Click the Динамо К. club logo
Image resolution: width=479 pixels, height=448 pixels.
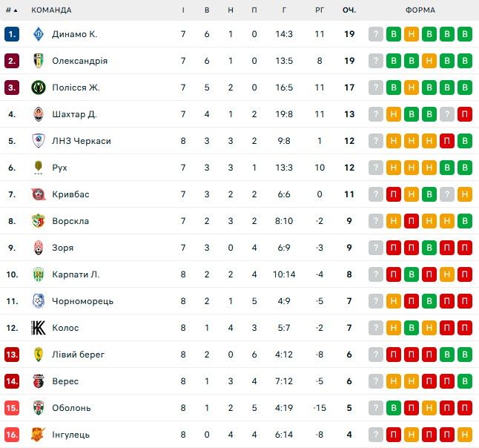[39, 34]
